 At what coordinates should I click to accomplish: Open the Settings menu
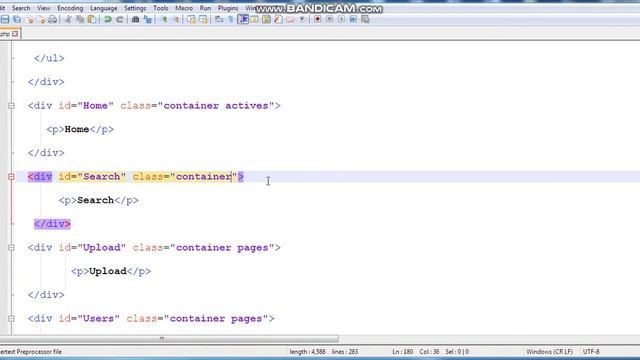[135, 8]
